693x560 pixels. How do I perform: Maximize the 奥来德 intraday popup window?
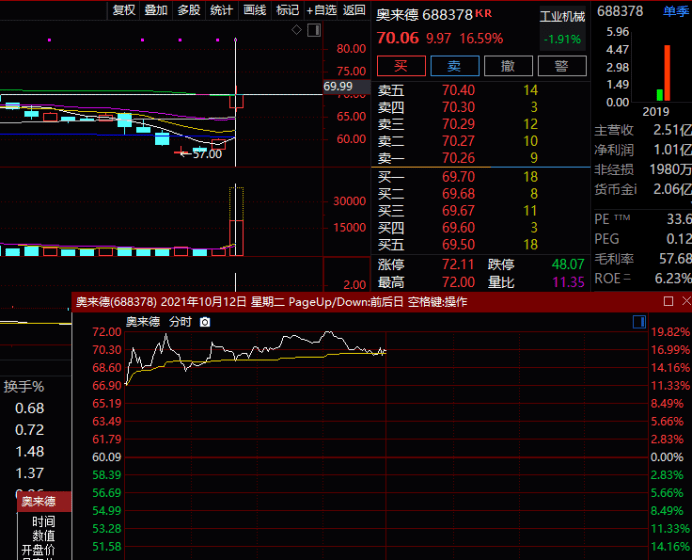[668, 301]
